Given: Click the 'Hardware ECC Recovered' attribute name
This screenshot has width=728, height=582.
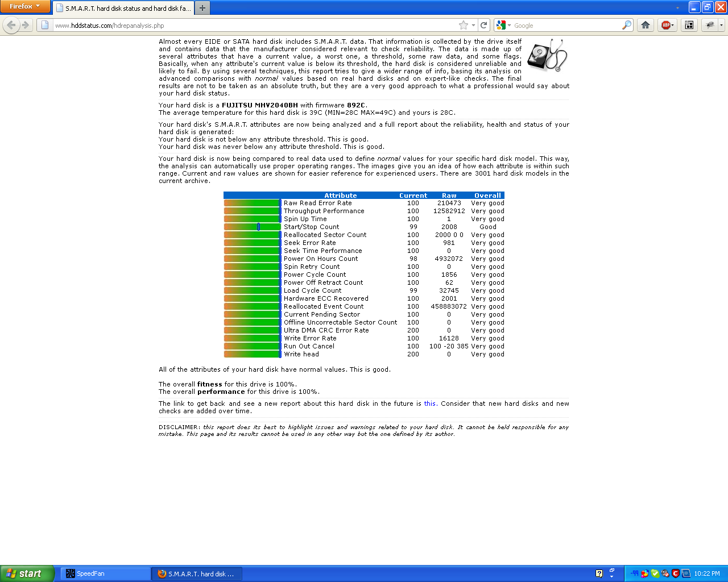Looking at the screenshot, I should 326,298.
